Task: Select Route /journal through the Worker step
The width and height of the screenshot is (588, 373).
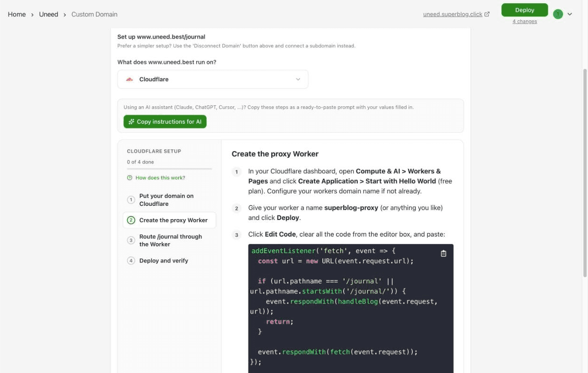Action: 169,240
